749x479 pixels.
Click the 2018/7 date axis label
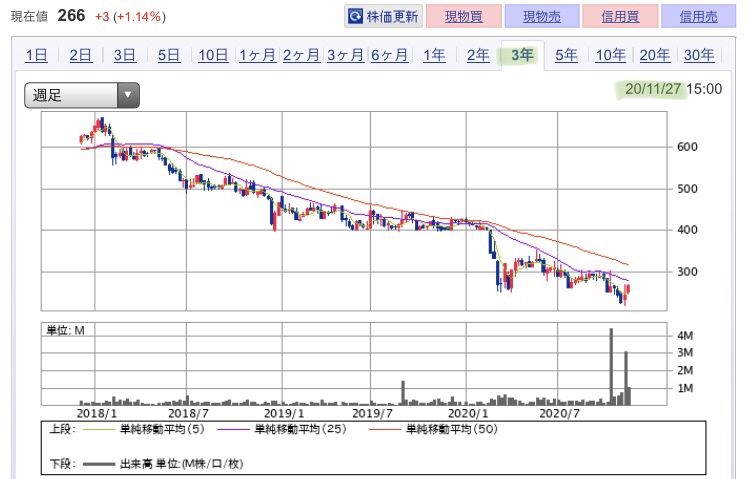pos(188,413)
